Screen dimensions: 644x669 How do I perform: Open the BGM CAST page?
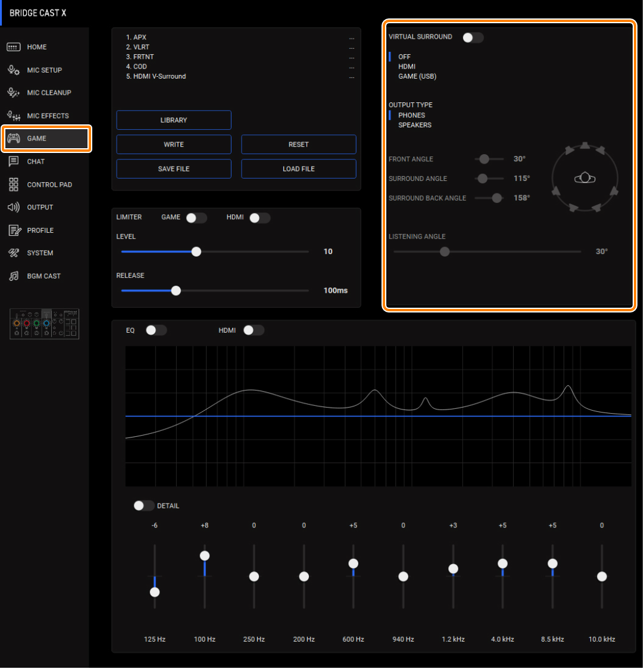pos(45,276)
